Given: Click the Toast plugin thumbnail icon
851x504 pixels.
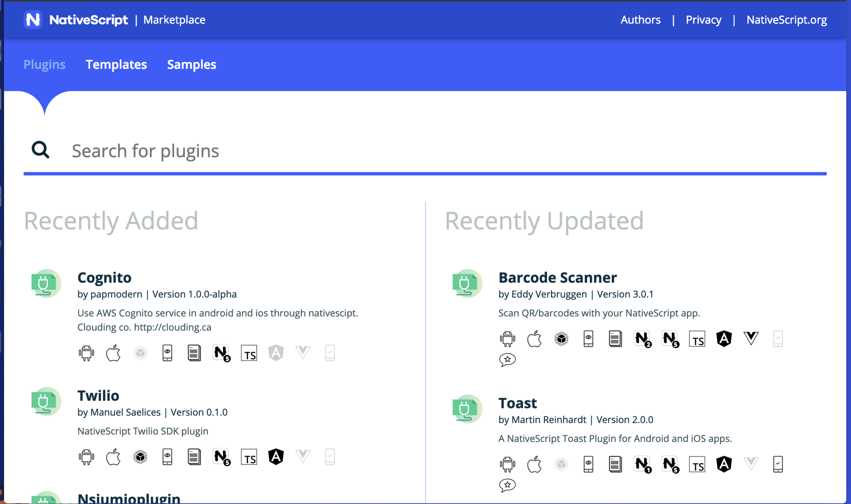Looking at the screenshot, I should coord(467,409).
